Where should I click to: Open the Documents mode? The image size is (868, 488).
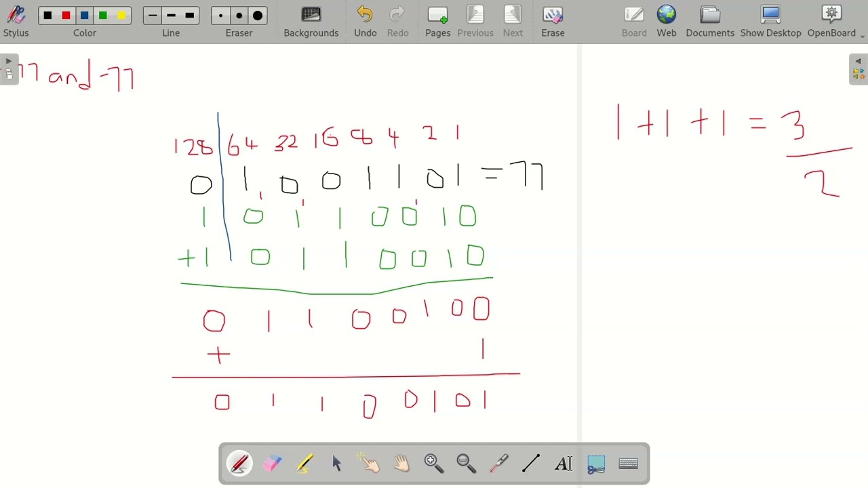710,22
